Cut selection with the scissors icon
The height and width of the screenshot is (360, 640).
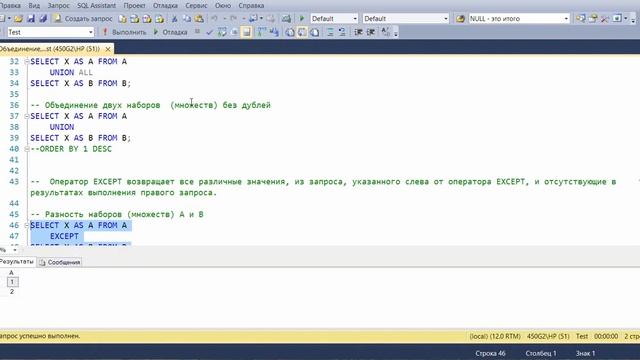point(174,19)
